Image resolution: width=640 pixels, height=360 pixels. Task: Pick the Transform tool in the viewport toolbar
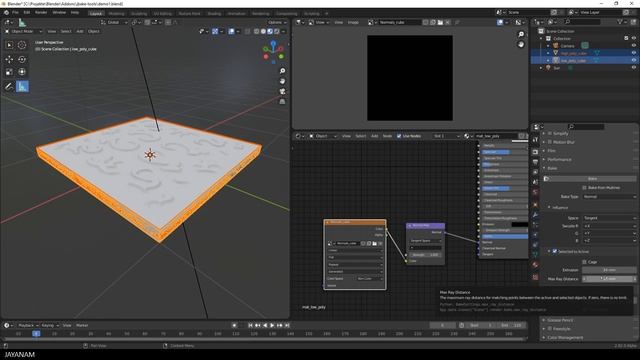[x=22, y=72]
